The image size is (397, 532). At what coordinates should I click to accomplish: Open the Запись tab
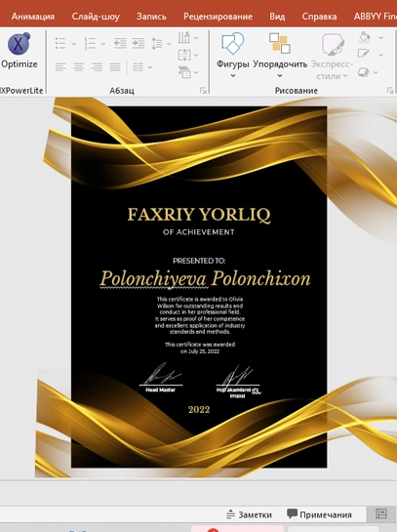click(x=151, y=17)
